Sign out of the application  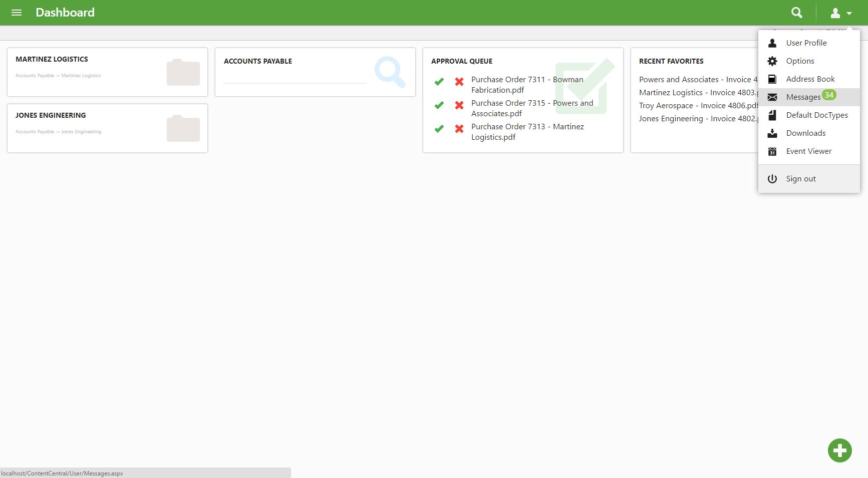pyautogui.click(x=809, y=179)
